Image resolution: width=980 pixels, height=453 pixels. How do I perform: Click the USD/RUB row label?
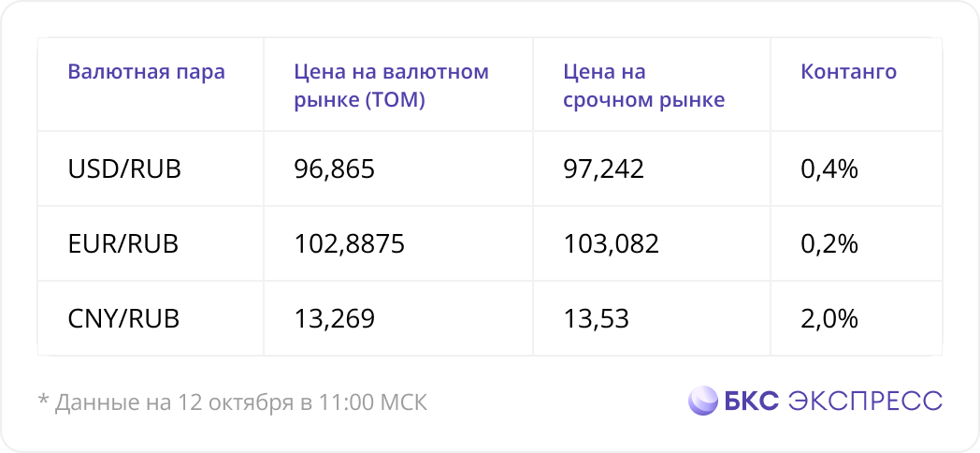click(124, 168)
